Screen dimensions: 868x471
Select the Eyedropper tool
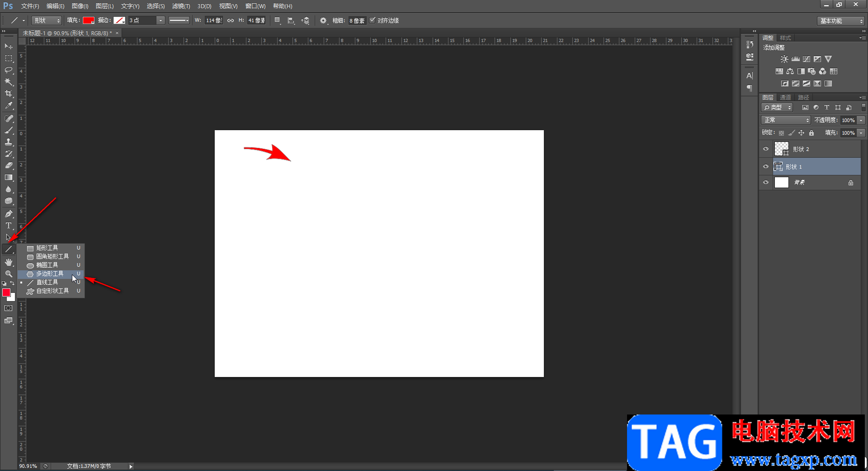(9, 106)
